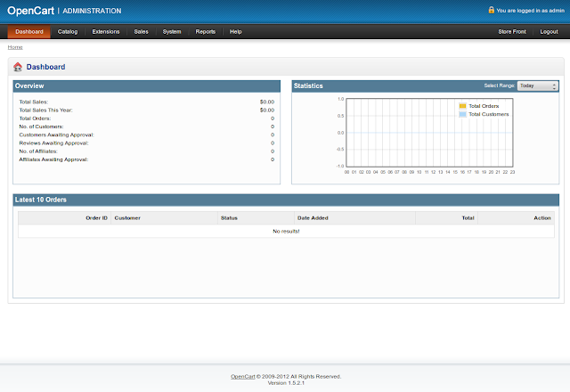The height and width of the screenshot is (392, 570).
Task: Click the Total Orders legend color swatch
Action: point(462,106)
